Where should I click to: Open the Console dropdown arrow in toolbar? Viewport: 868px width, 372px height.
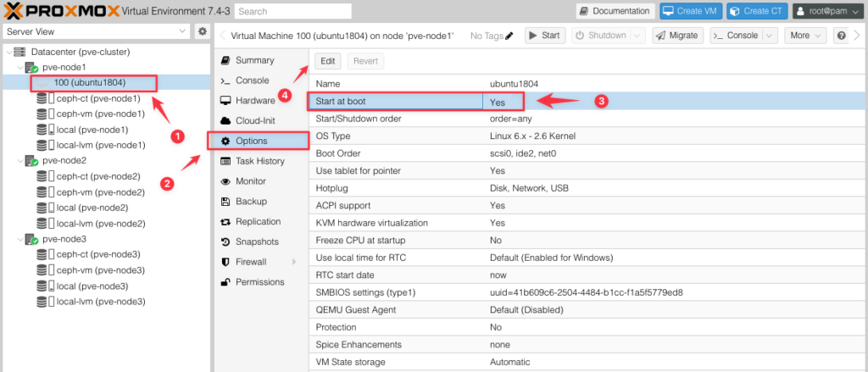point(770,36)
